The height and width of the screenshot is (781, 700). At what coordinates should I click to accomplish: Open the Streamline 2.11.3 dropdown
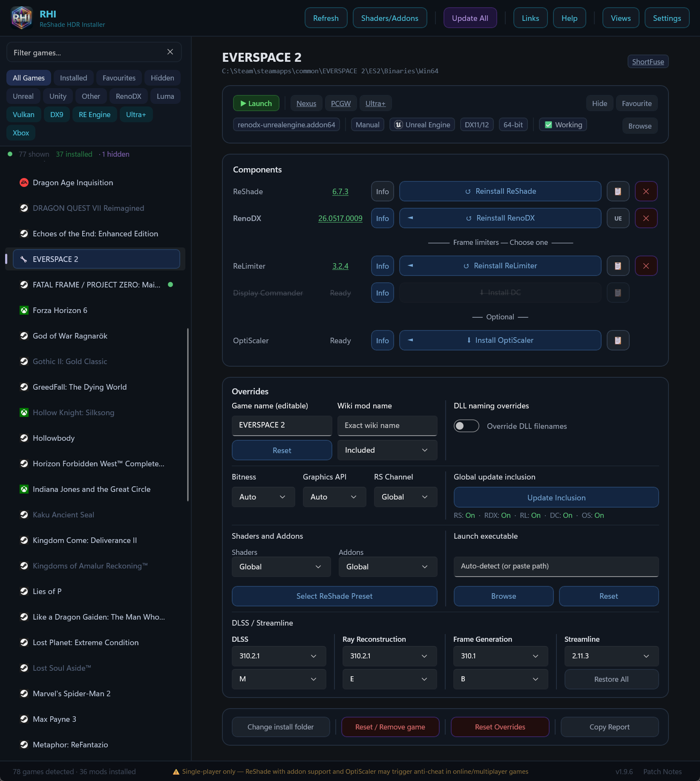tap(611, 656)
